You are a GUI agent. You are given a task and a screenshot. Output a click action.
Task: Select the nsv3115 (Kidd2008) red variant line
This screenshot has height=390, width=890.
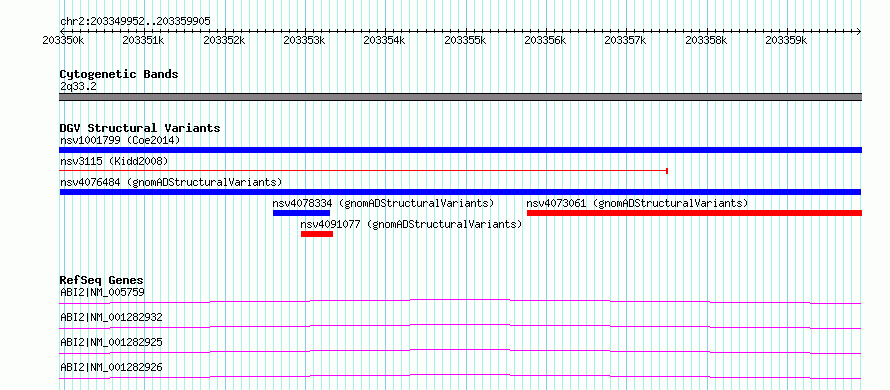tap(363, 170)
